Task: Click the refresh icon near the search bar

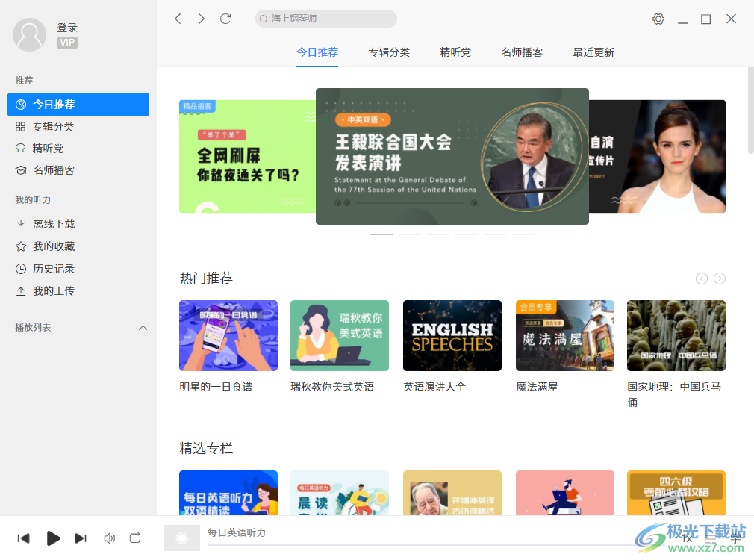Action: [225, 19]
